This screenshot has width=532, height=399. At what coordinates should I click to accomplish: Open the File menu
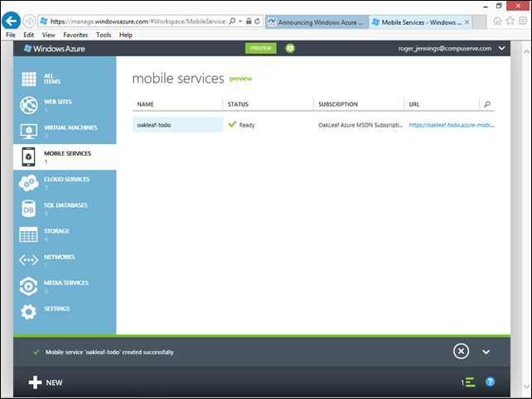11,35
